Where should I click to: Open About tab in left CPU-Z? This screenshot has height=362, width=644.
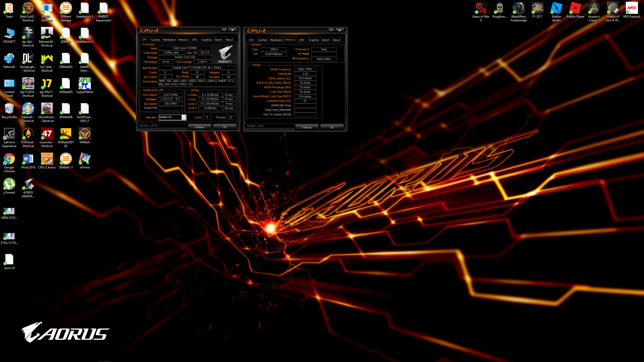tap(229, 40)
